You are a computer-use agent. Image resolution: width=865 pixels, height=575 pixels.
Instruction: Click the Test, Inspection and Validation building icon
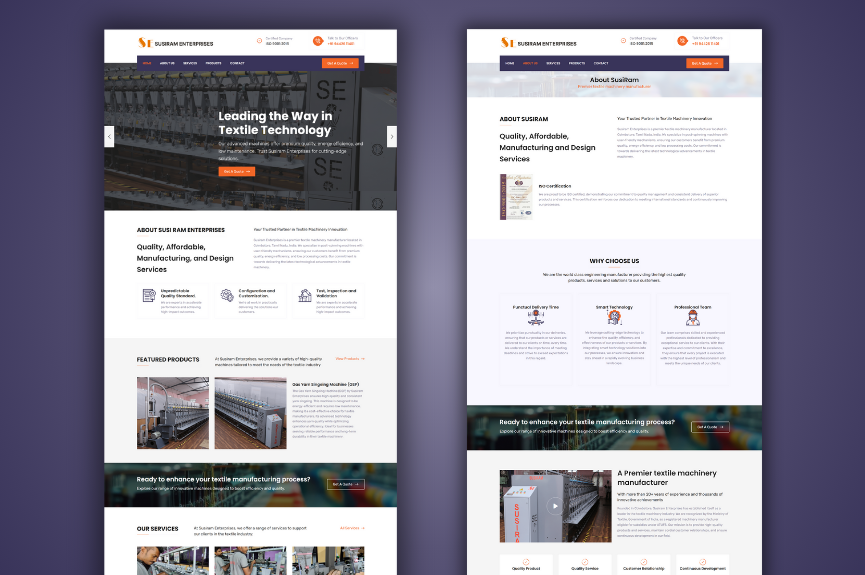pyautogui.click(x=305, y=296)
